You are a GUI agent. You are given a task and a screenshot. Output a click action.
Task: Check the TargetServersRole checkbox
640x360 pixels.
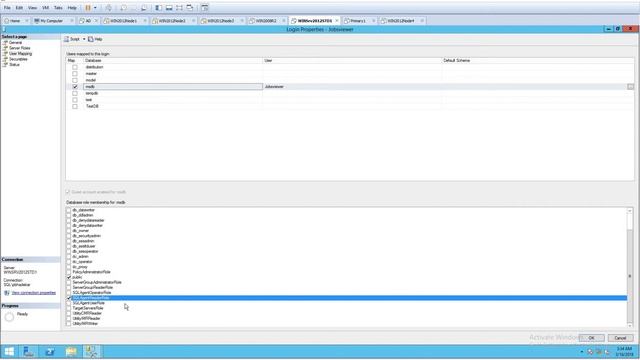[69, 308]
